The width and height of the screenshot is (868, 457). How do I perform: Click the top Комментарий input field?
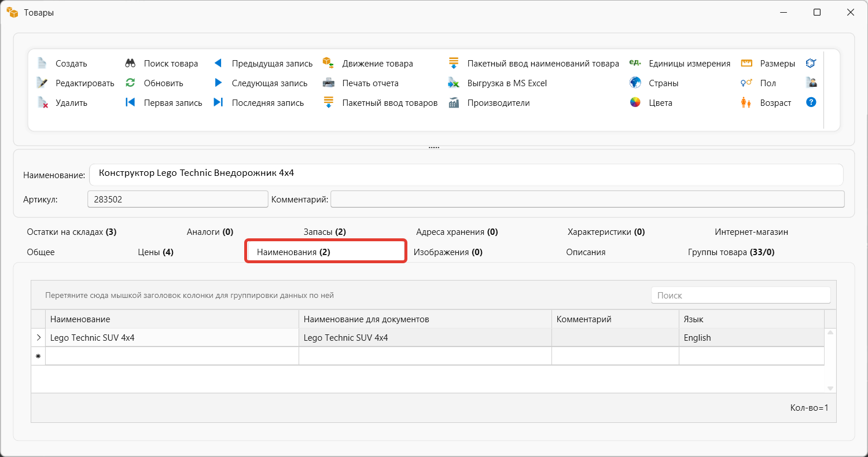click(x=587, y=199)
